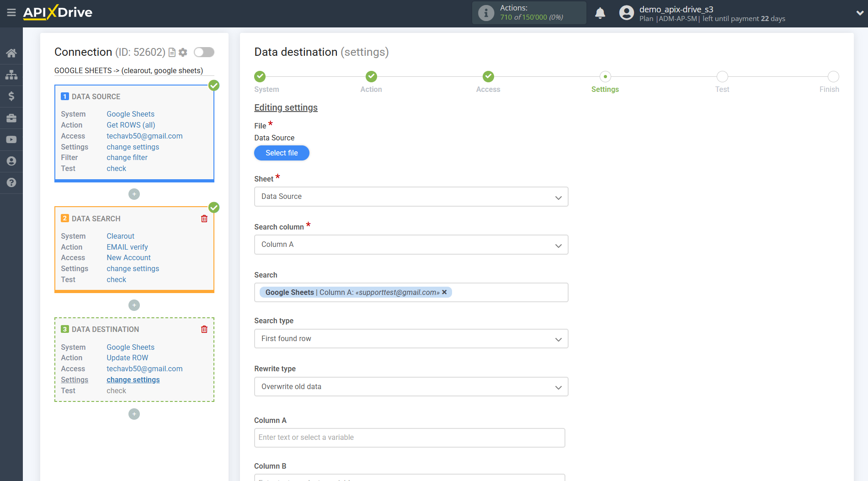Remove the Google Sheets search tag with the x

click(444, 292)
